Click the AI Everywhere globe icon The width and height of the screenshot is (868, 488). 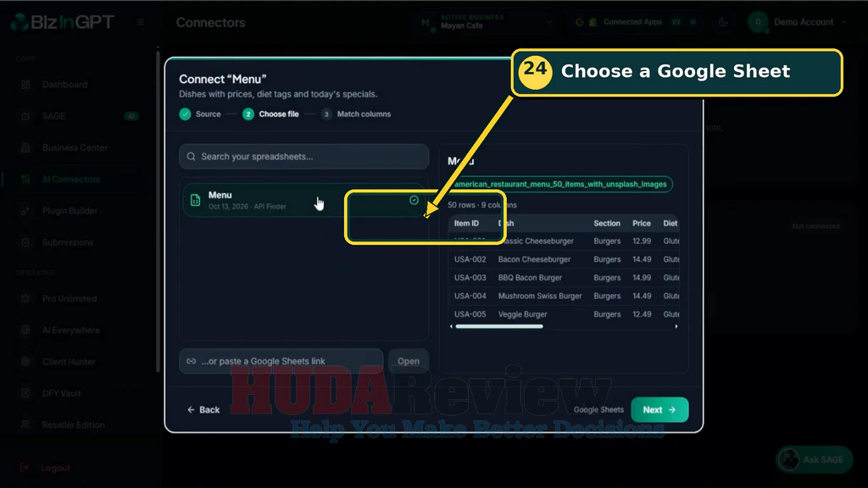[x=25, y=330]
